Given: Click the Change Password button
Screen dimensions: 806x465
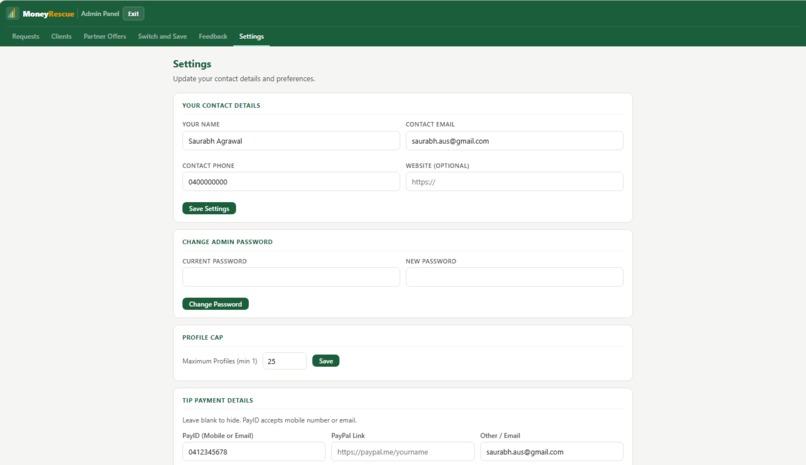Looking at the screenshot, I should 215,304.
